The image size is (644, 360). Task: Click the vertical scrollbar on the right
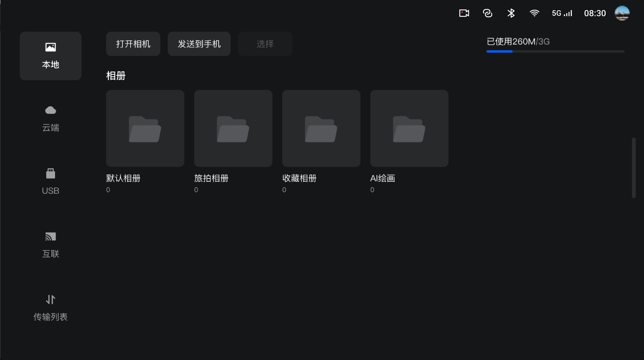point(633,168)
